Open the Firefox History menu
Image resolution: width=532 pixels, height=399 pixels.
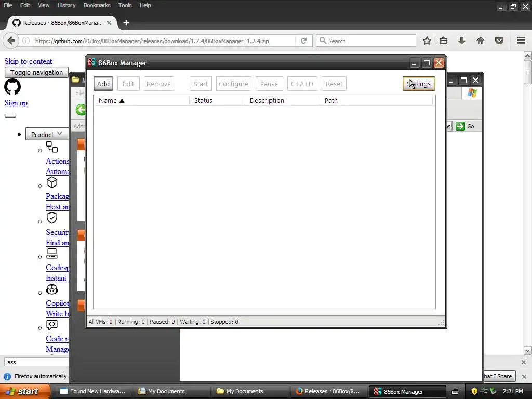[x=66, y=5]
